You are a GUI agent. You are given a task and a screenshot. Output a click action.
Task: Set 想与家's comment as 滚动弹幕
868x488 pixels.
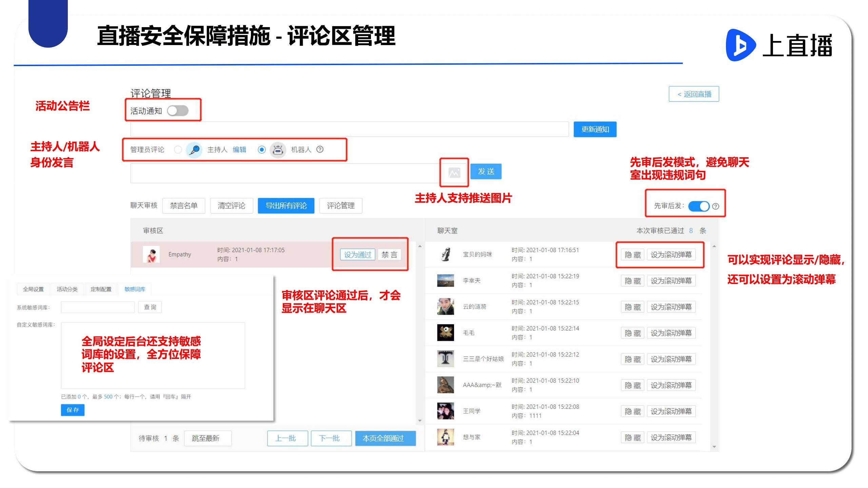click(671, 437)
